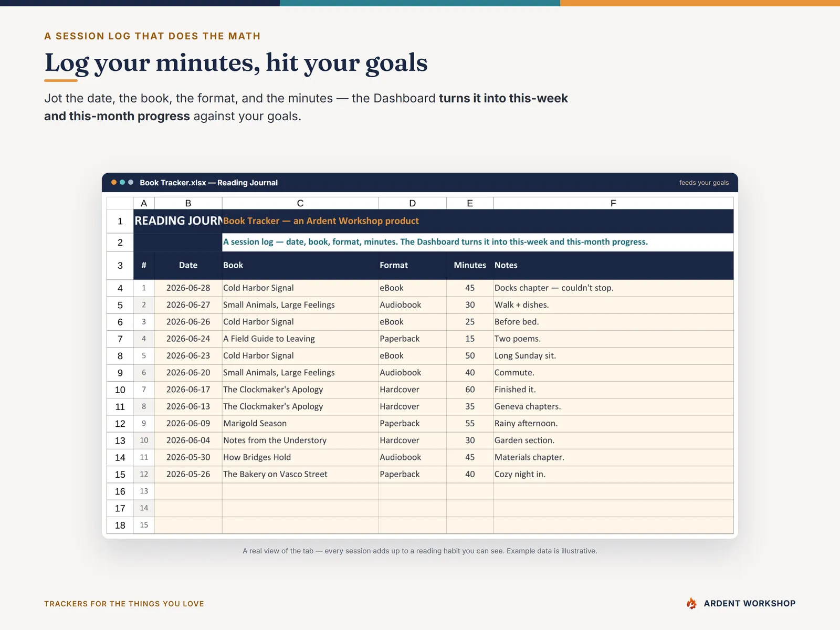The width and height of the screenshot is (840, 630).
Task: Click 'Cold Harbor Signal' in the 2026-06-26 row
Action: click(x=300, y=322)
